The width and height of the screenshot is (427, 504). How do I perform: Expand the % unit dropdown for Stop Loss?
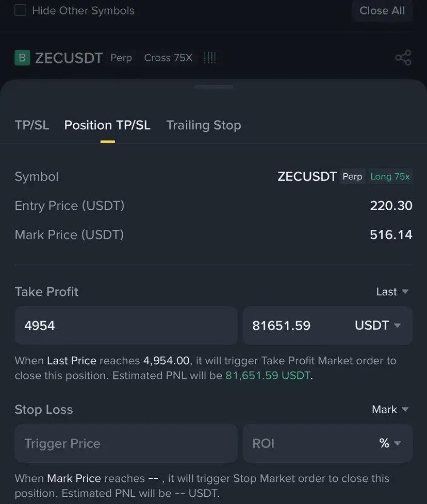pyautogui.click(x=390, y=443)
